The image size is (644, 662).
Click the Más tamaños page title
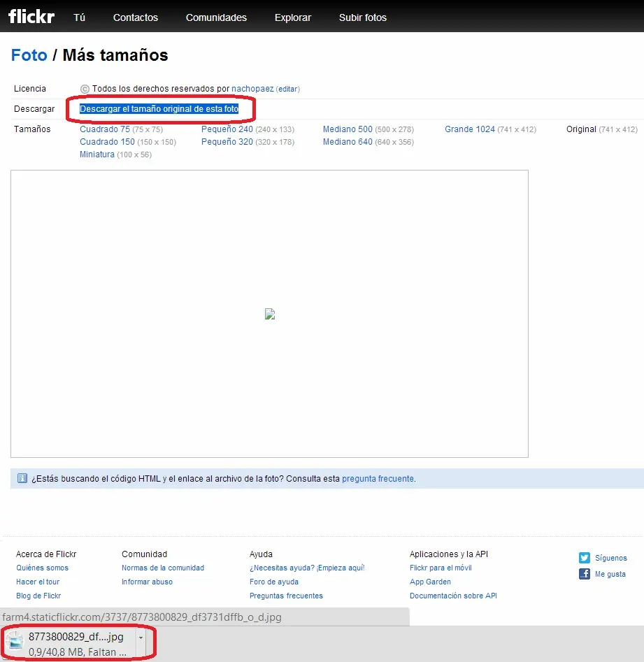tap(115, 55)
